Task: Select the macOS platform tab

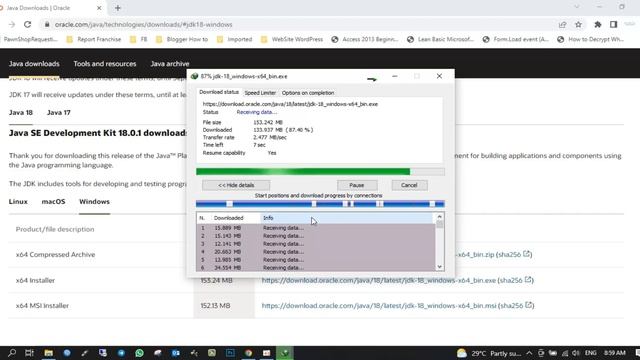Action: point(53,202)
